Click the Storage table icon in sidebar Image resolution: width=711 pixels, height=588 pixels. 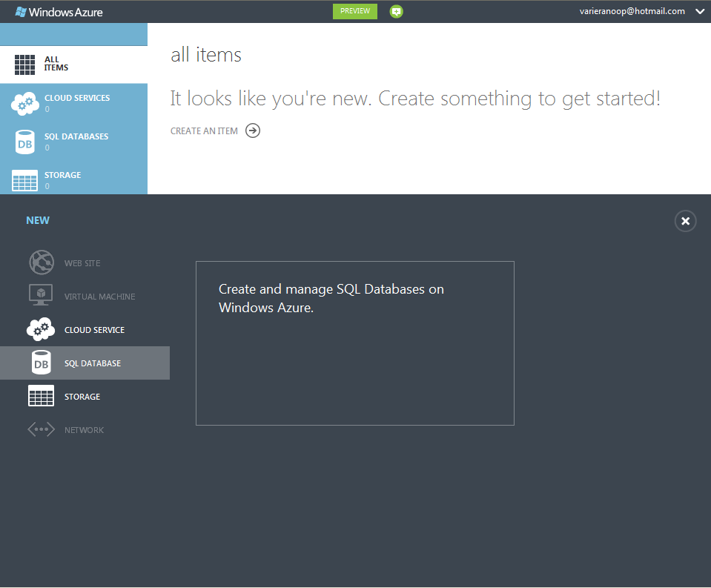click(25, 181)
